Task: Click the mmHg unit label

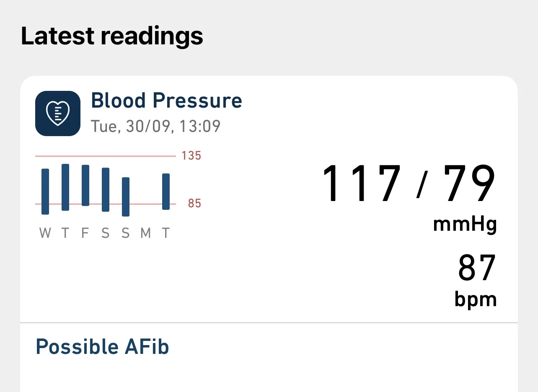Action: pos(465,224)
